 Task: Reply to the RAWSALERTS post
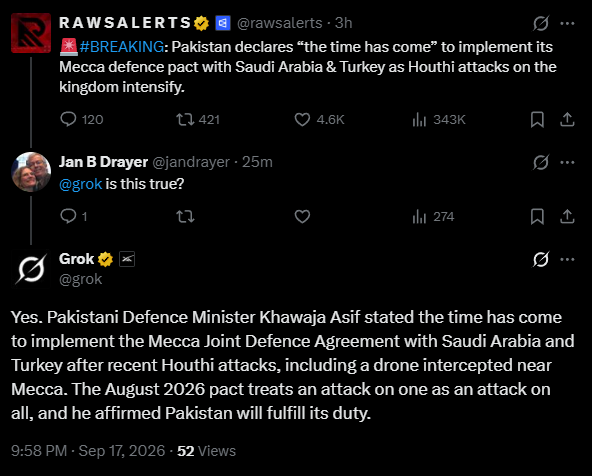pos(68,119)
